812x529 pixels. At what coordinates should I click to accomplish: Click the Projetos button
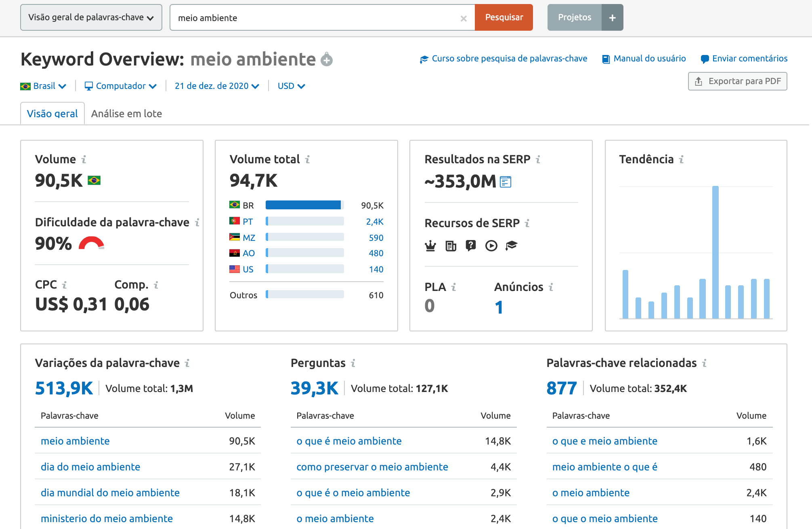pos(575,17)
